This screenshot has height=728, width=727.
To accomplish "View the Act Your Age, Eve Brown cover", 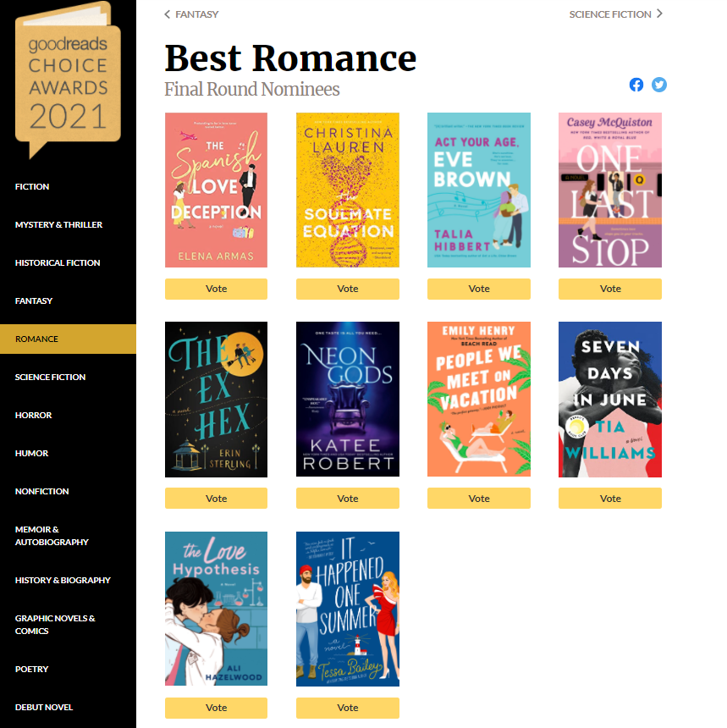I will coord(479,190).
